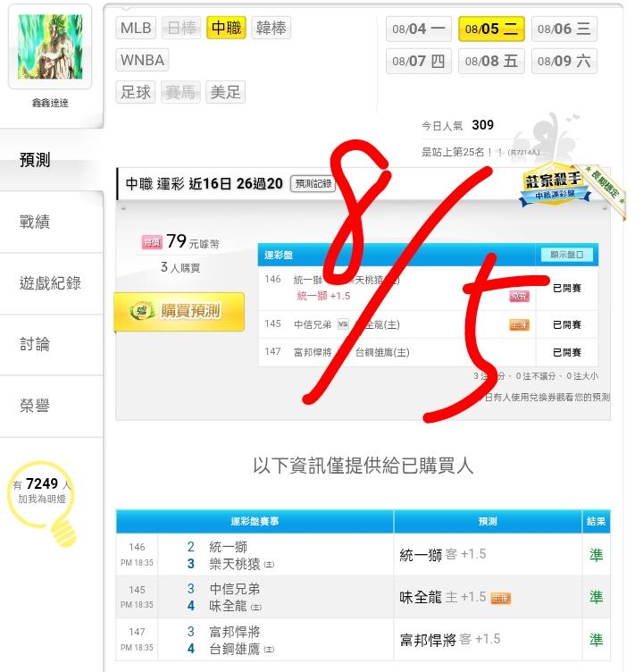
Task: Click the 莊家殺手 badge icon
Action: click(x=555, y=185)
